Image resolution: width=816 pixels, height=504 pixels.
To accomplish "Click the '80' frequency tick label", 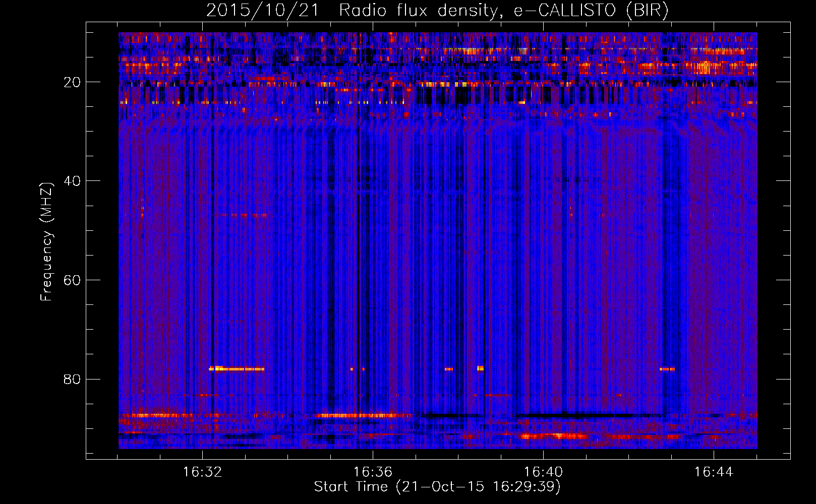I will [x=73, y=379].
